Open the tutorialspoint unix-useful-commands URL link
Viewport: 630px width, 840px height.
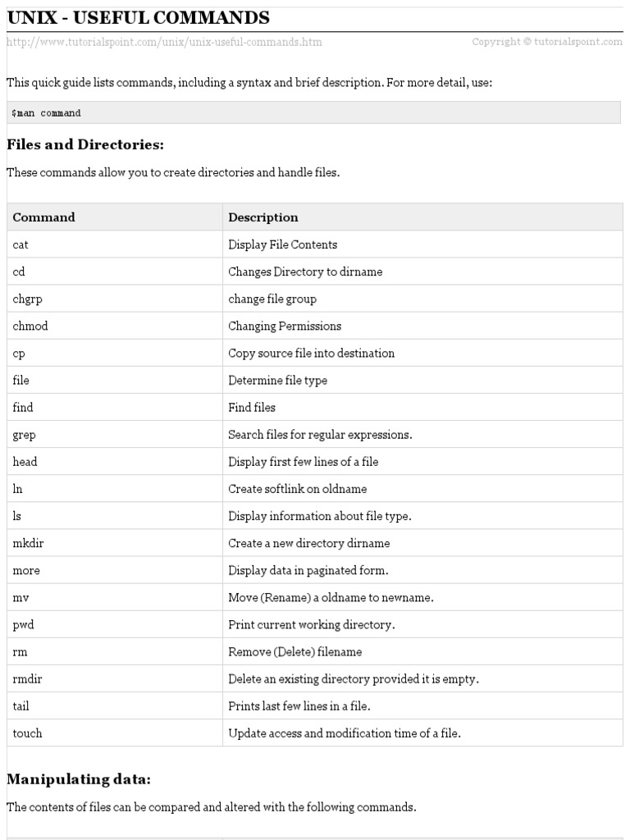pos(164,42)
